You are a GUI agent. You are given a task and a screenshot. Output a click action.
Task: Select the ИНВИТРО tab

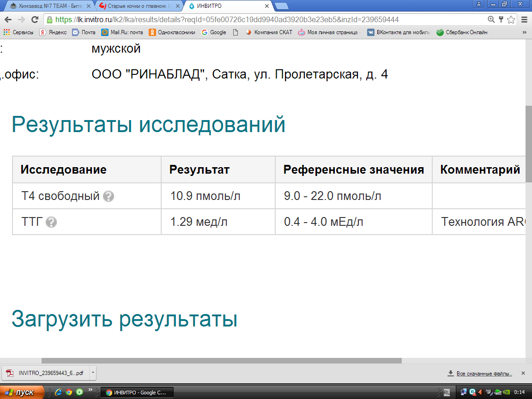(227, 6)
